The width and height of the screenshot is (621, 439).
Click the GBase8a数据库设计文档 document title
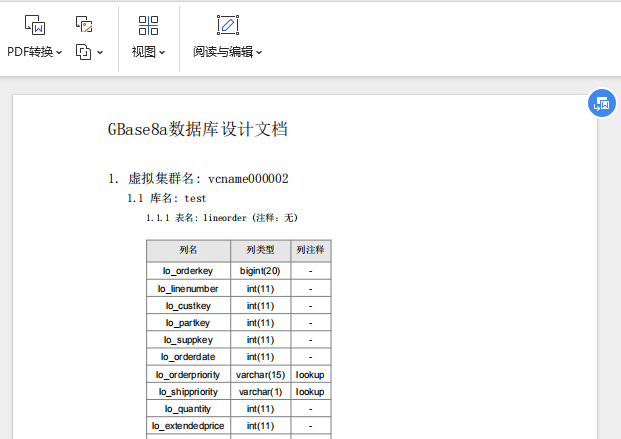[x=198, y=129]
